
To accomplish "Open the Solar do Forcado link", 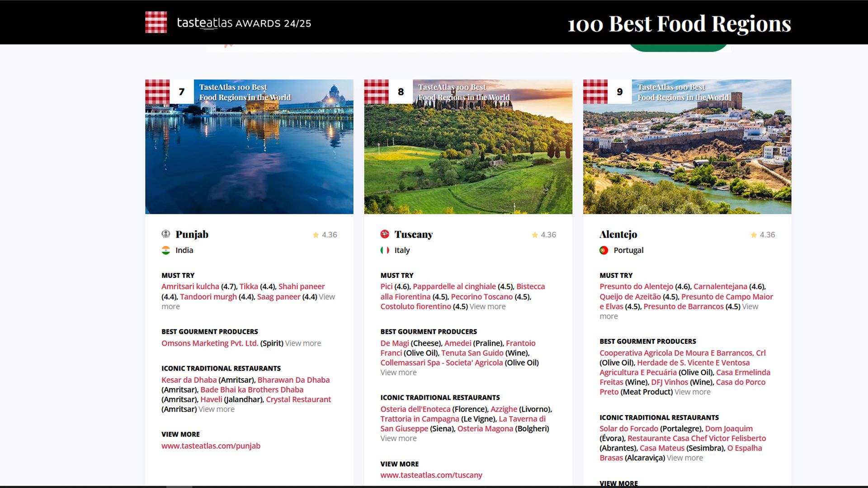I will tap(628, 429).
